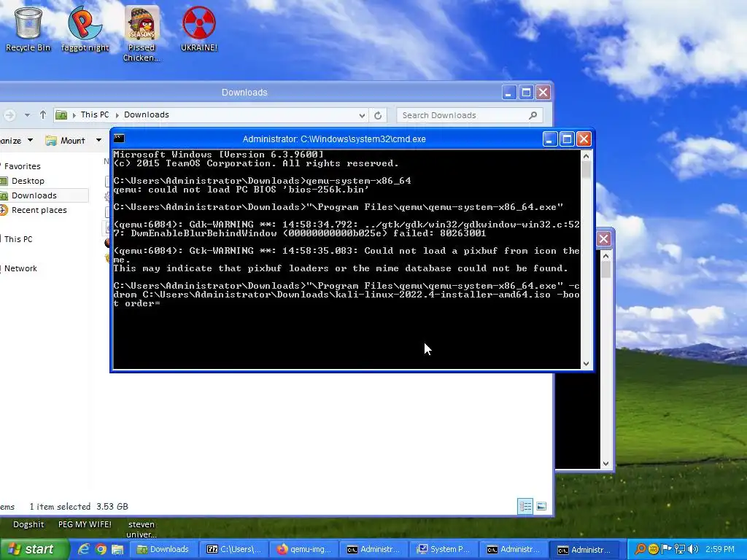Viewport: 747px width, 560px height.
Task: Open Desktop under Favorites sidebar
Action: click(x=28, y=181)
